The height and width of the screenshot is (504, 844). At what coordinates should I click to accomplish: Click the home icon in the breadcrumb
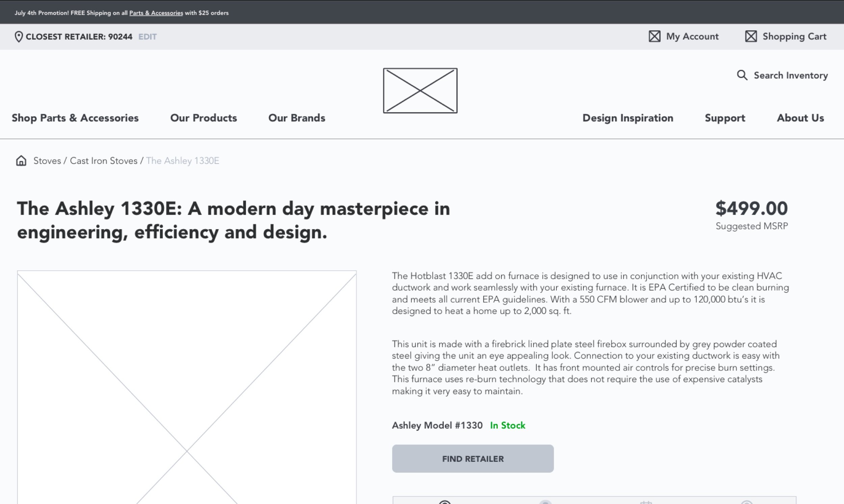tap(21, 161)
